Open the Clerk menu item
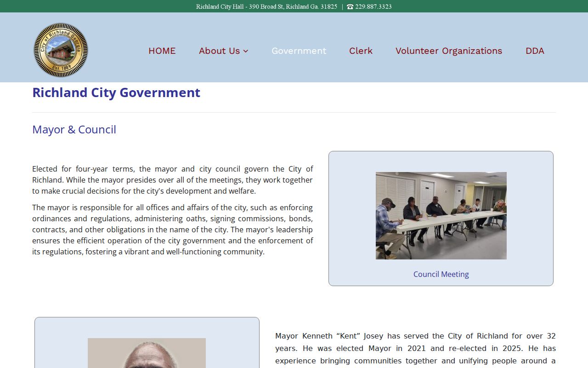The image size is (588, 368). [x=361, y=51]
